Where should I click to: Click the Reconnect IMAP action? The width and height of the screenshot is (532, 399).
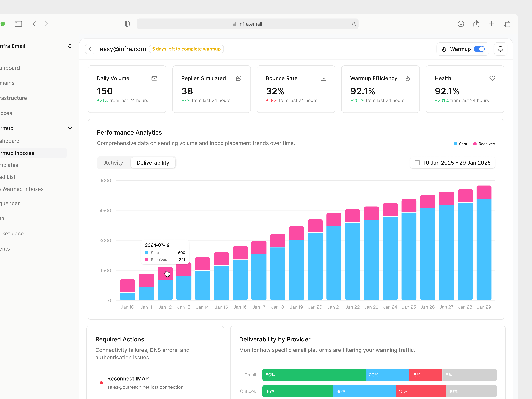click(x=128, y=378)
